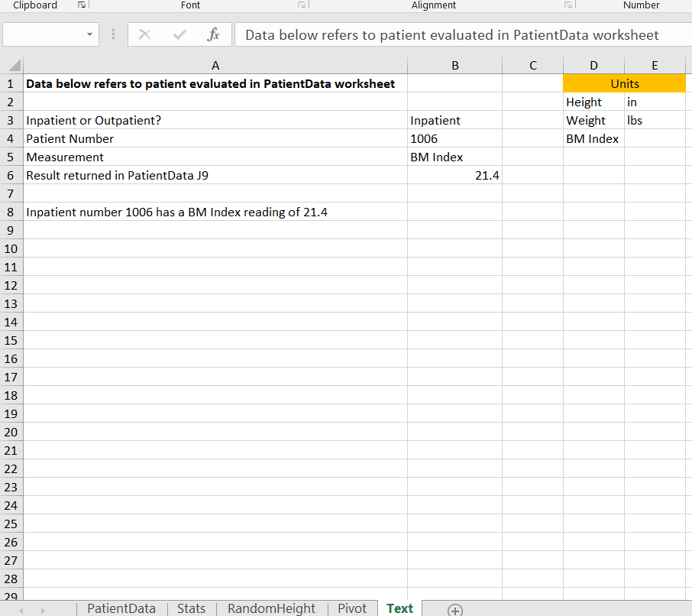Viewport: 692px width, 616px height.
Task: Select the 'Weight' cell in column D
Action: coord(594,120)
